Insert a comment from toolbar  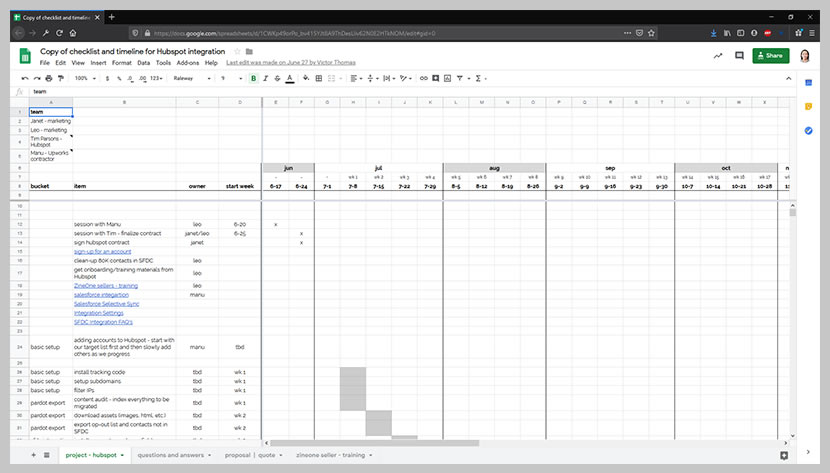(436, 78)
